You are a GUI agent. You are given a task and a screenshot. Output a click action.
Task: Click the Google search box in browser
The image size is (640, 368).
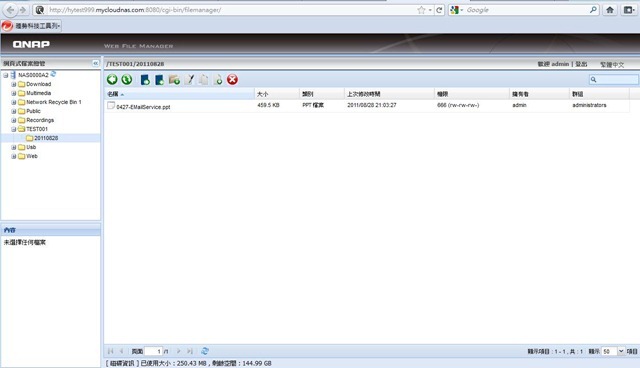point(527,10)
